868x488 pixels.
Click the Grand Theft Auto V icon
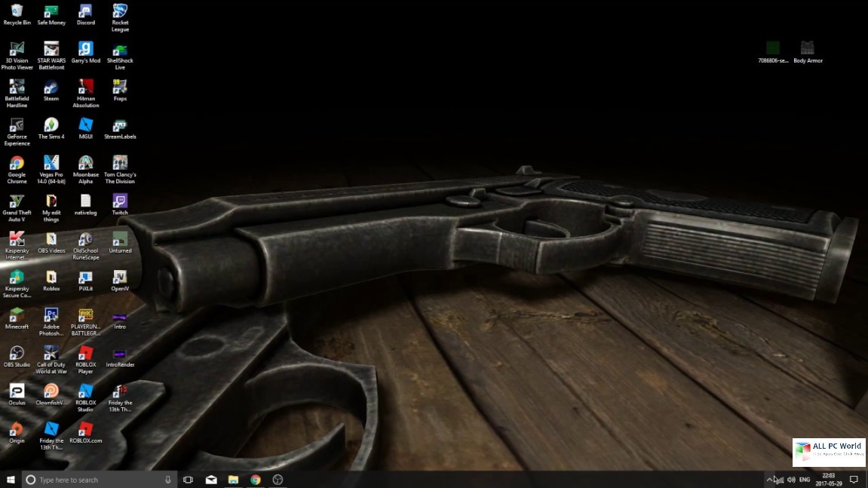click(x=17, y=201)
